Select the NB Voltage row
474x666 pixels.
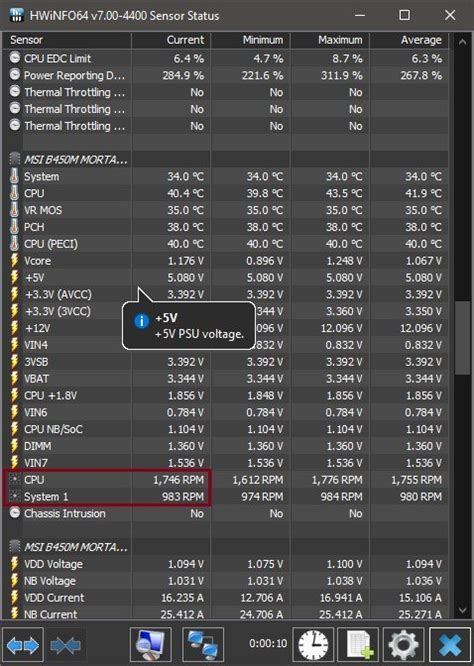click(226, 580)
